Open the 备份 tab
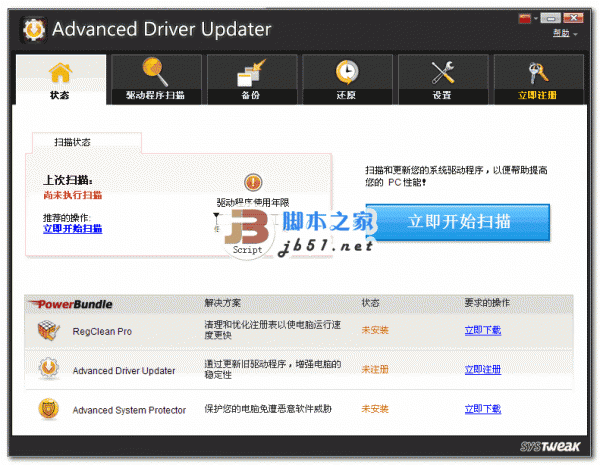 point(252,80)
